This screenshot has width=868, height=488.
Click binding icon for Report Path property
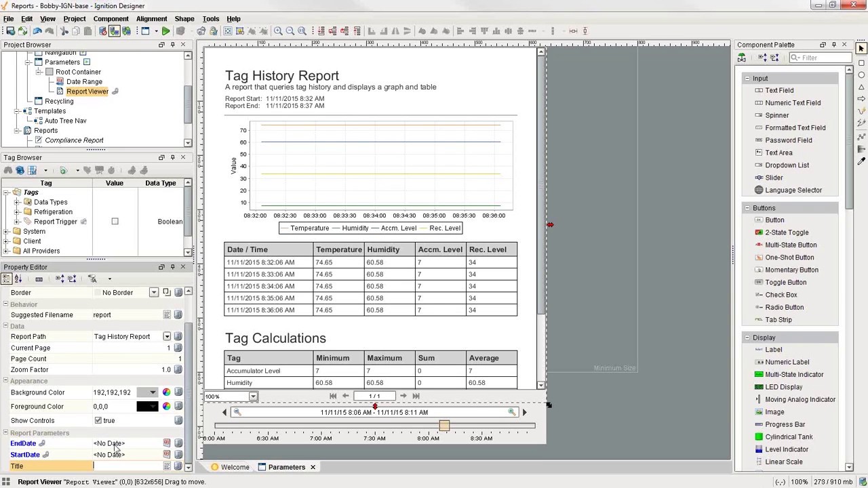click(x=178, y=337)
